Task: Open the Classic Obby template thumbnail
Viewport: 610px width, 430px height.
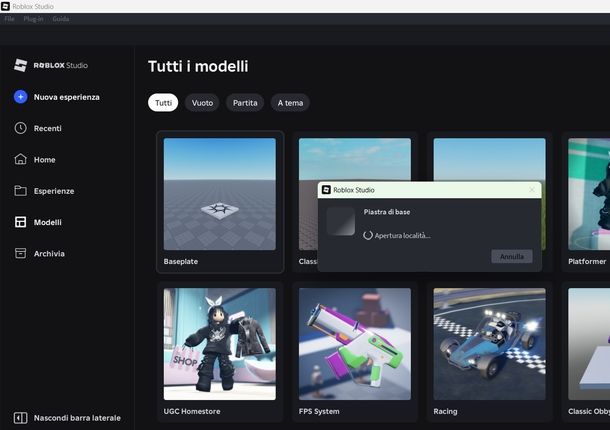Action: click(x=589, y=344)
